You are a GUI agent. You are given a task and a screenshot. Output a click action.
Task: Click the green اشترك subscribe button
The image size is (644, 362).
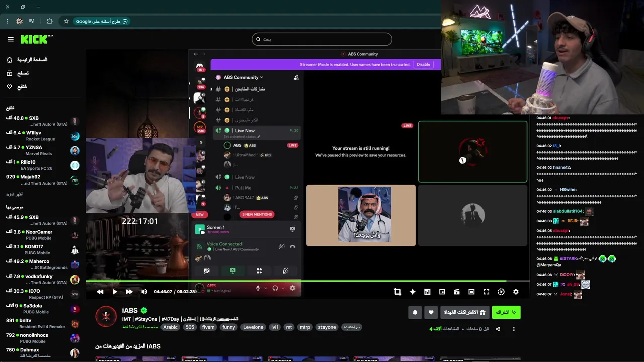click(506, 312)
